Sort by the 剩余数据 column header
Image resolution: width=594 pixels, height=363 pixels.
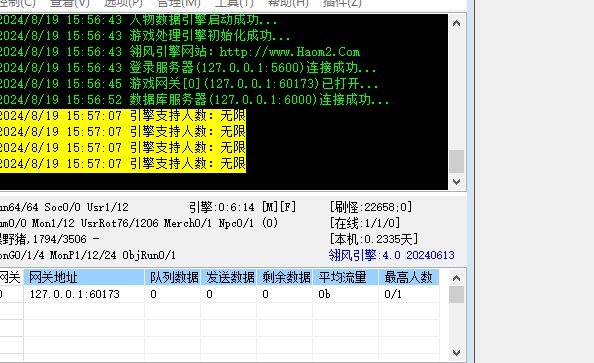pyautogui.click(x=284, y=277)
